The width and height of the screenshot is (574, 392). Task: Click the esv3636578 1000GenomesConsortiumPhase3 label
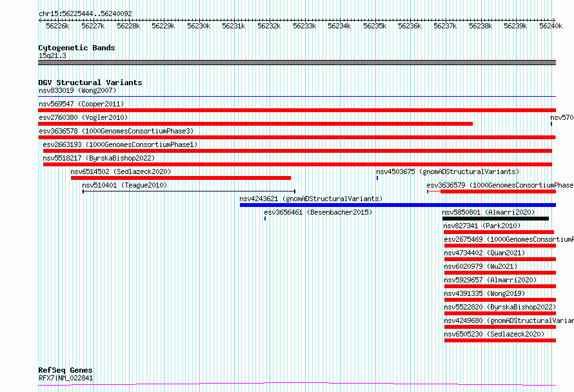(x=116, y=131)
